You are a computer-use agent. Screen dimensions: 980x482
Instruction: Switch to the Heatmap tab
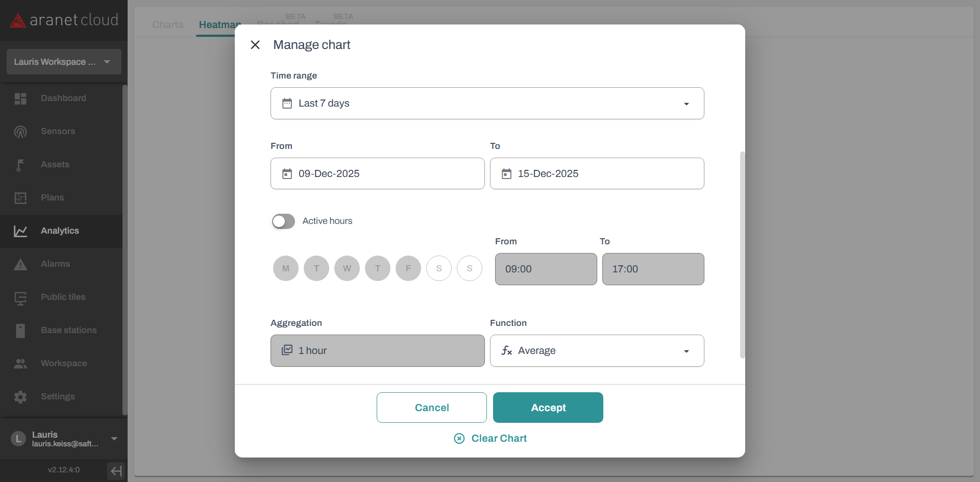[x=218, y=24]
